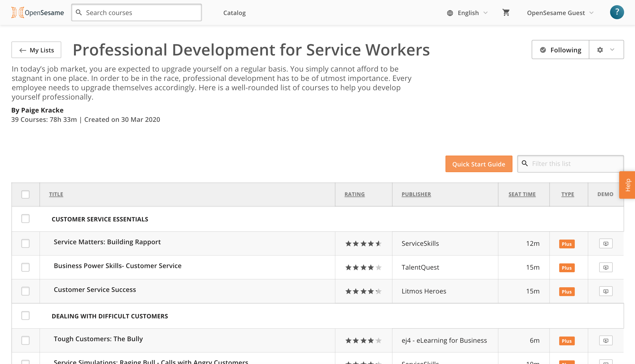This screenshot has width=635, height=364.
Task: Check Service Matters: Building Rapport checkbox
Action: (x=25, y=243)
